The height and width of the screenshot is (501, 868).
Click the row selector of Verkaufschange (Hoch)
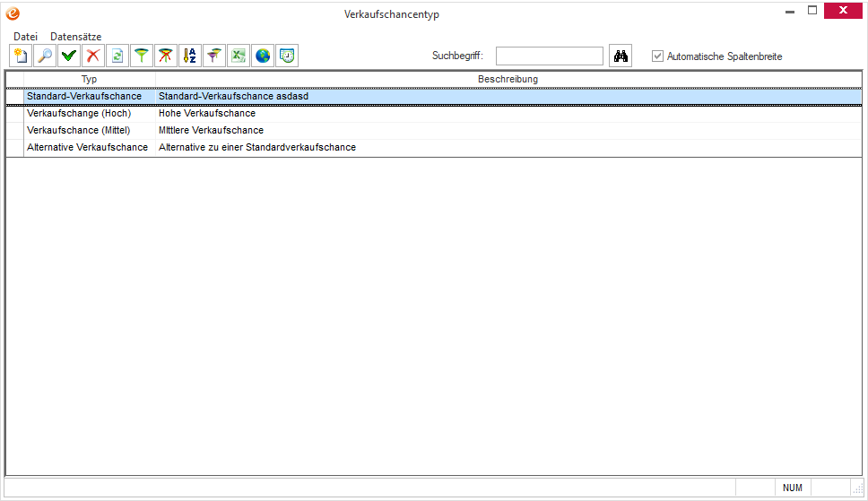click(15, 114)
